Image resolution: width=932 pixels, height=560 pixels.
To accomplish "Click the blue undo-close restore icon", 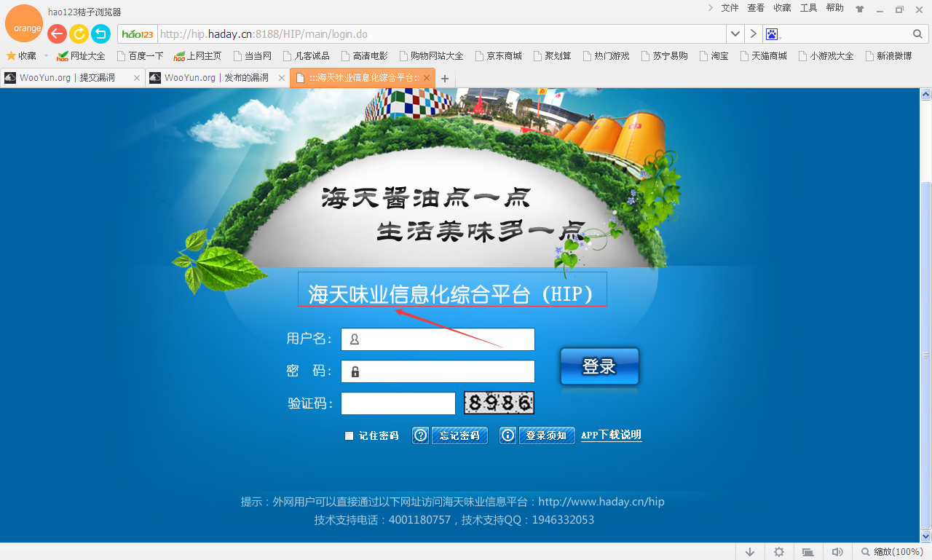I will pyautogui.click(x=100, y=33).
